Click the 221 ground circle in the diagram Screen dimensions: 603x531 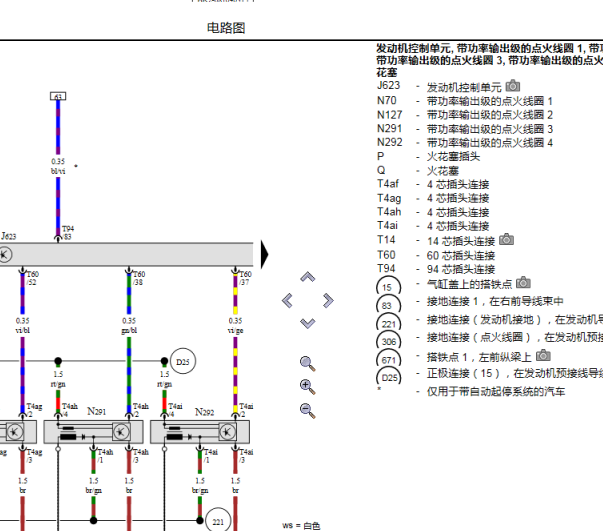coord(218,521)
